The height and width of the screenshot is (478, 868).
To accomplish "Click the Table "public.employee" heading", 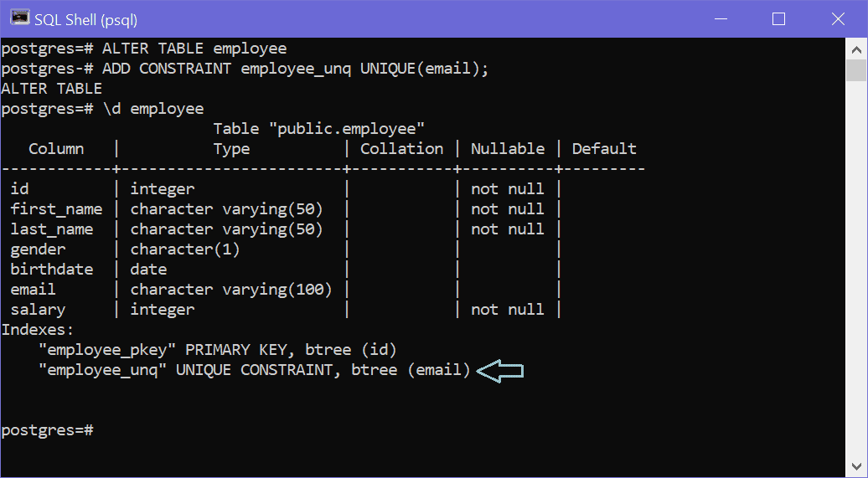I will point(319,129).
